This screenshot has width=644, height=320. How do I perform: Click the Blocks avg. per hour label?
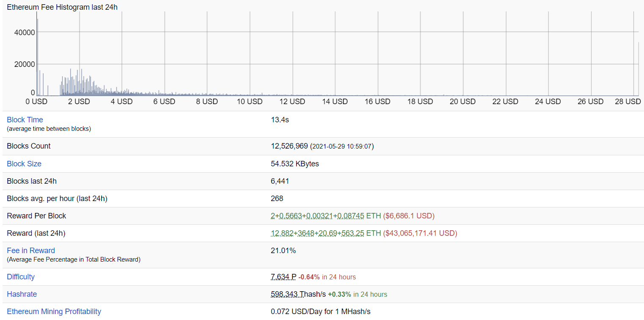pyautogui.click(x=57, y=199)
